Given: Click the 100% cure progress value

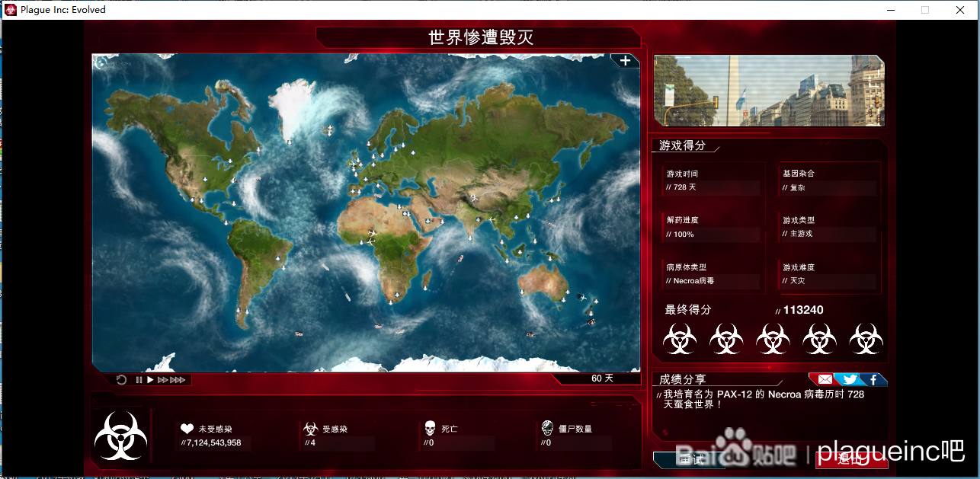Looking at the screenshot, I should pyautogui.click(x=684, y=234).
